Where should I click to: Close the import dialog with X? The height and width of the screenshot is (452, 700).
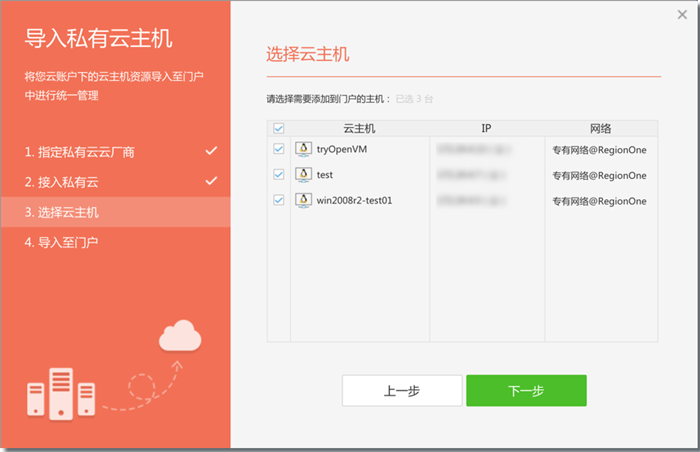(682, 14)
